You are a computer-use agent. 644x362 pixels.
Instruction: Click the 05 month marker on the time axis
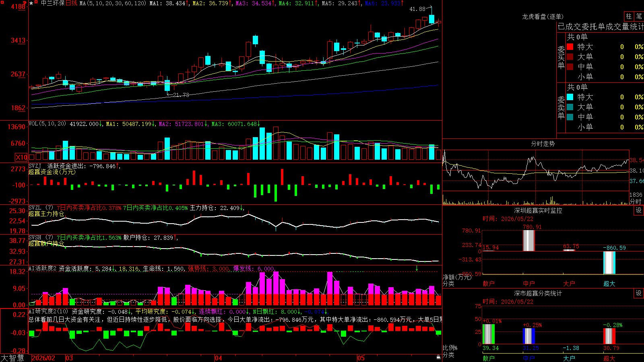pyautogui.click(x=361, y=358)
